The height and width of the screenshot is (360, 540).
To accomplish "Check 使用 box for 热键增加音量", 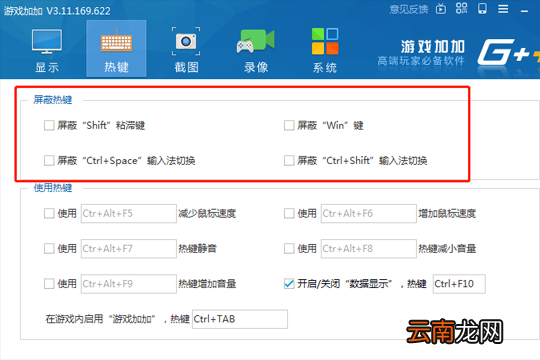I will (49, 284).
